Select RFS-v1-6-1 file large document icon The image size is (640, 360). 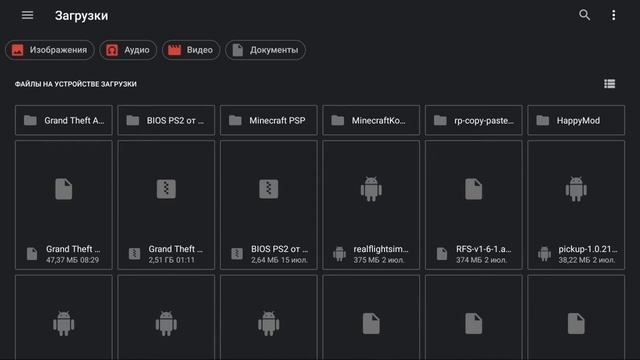(473, 189)
